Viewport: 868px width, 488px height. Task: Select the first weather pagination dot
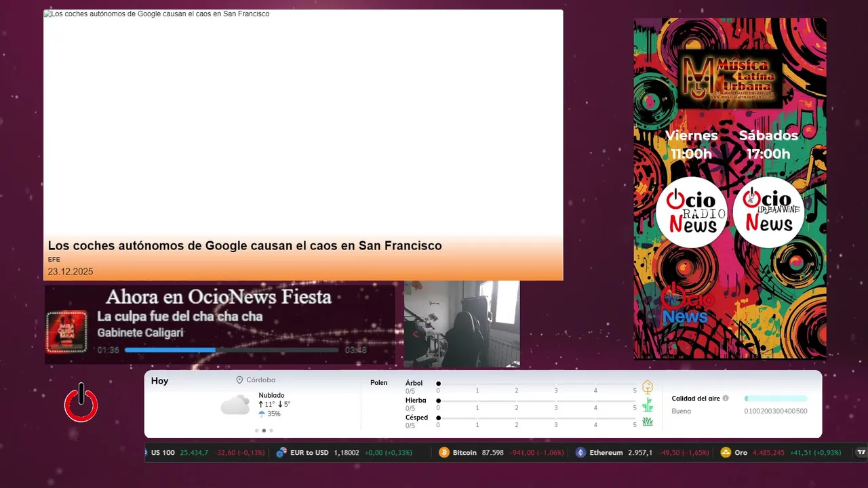pos(256,430)
